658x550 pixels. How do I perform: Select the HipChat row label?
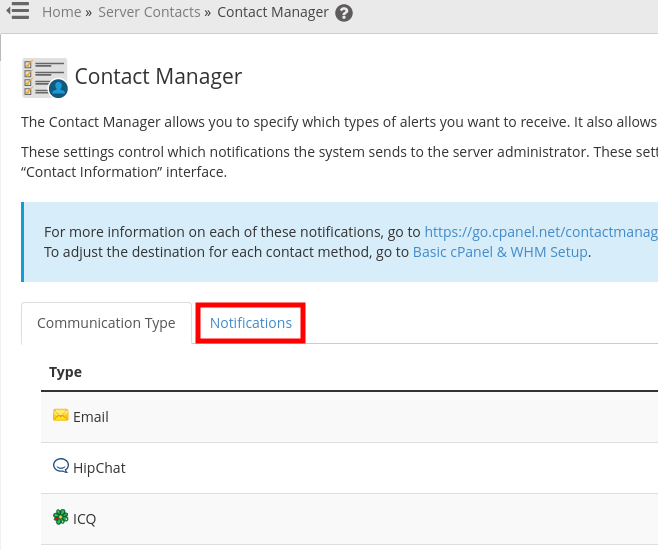pyautogui.click(x=99, y=468)
